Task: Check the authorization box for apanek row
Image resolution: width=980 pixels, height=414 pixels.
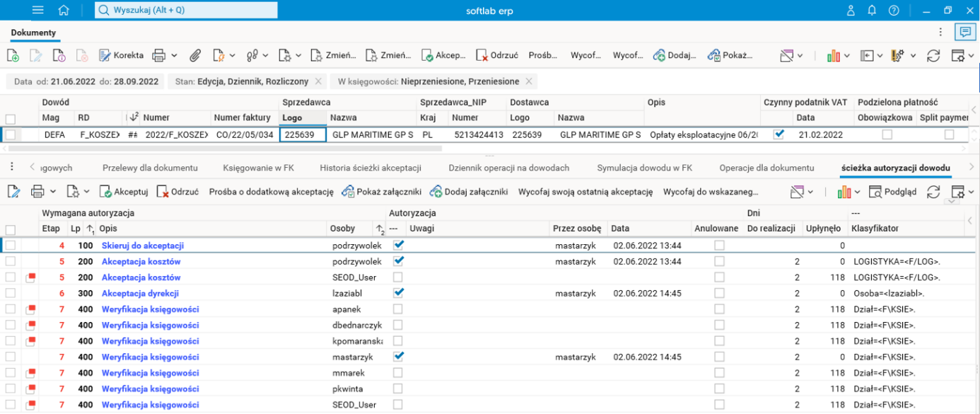Action: point(398,309)
